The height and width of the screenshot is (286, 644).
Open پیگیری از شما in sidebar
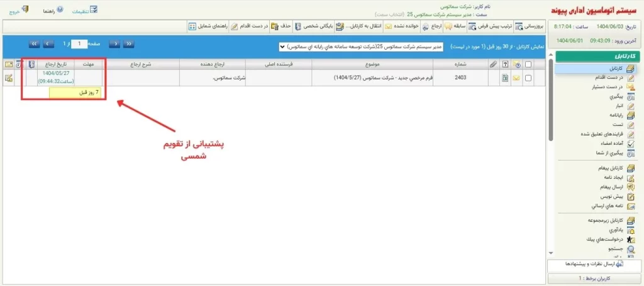[615, 153]
